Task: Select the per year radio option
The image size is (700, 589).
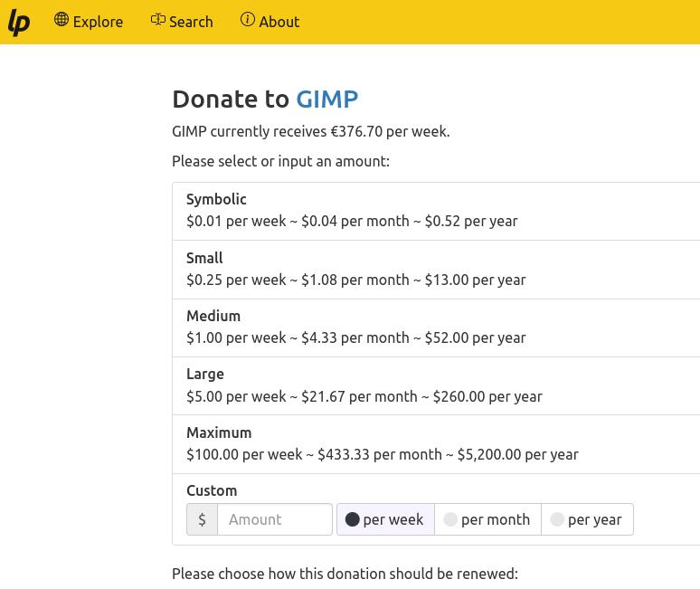Action: pos(587,519)
